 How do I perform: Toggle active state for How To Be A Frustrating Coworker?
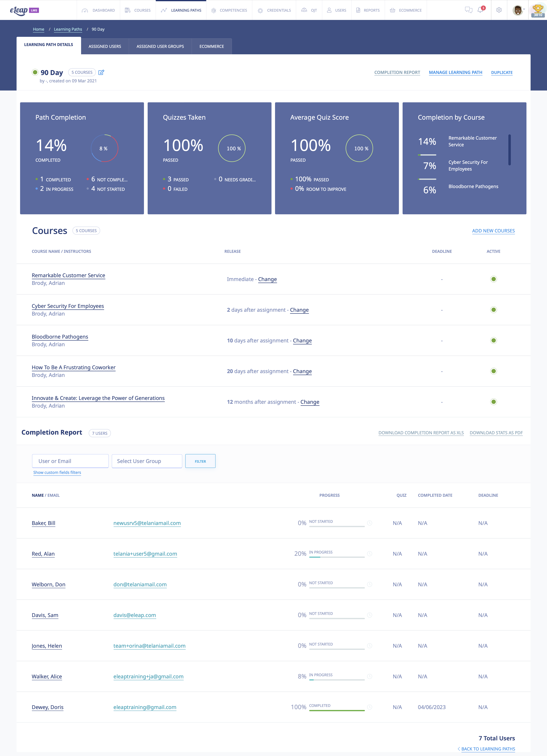[493, 371]
